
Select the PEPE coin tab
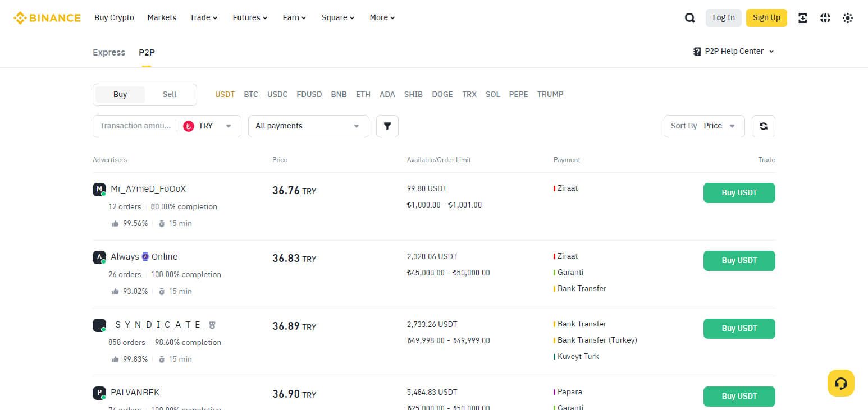(x=519, y=95)
